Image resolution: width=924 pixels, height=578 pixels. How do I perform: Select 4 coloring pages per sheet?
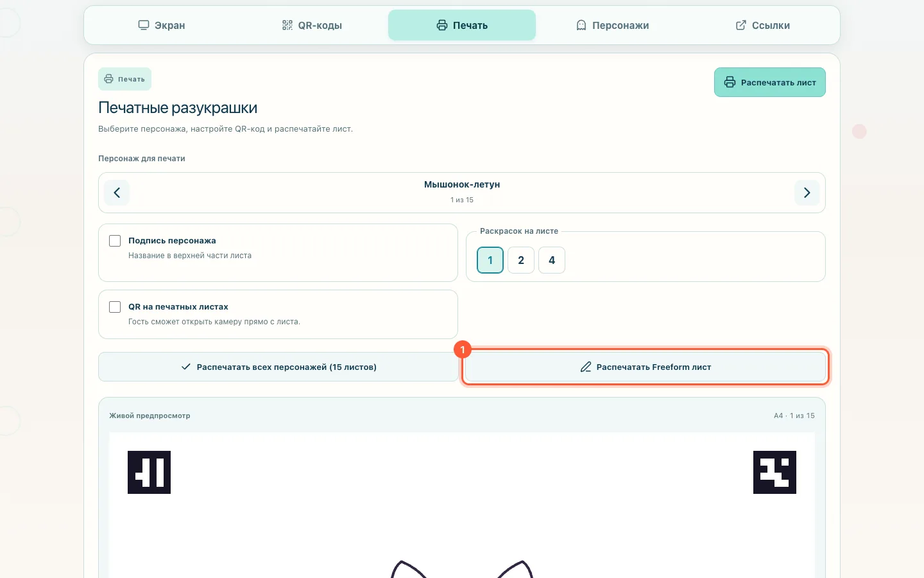552,260
